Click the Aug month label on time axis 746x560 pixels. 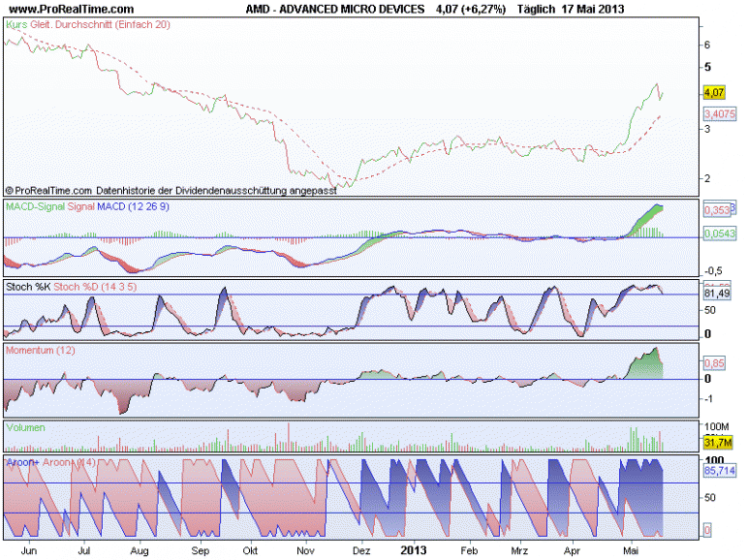tap(140, 550)
